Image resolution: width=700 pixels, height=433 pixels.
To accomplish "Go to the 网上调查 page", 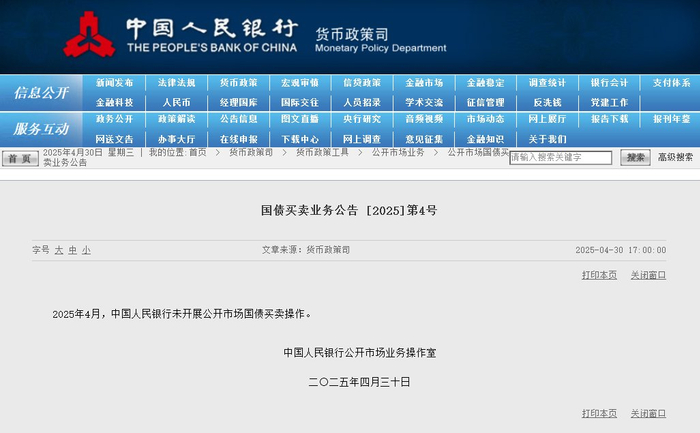I will point(362,139).
